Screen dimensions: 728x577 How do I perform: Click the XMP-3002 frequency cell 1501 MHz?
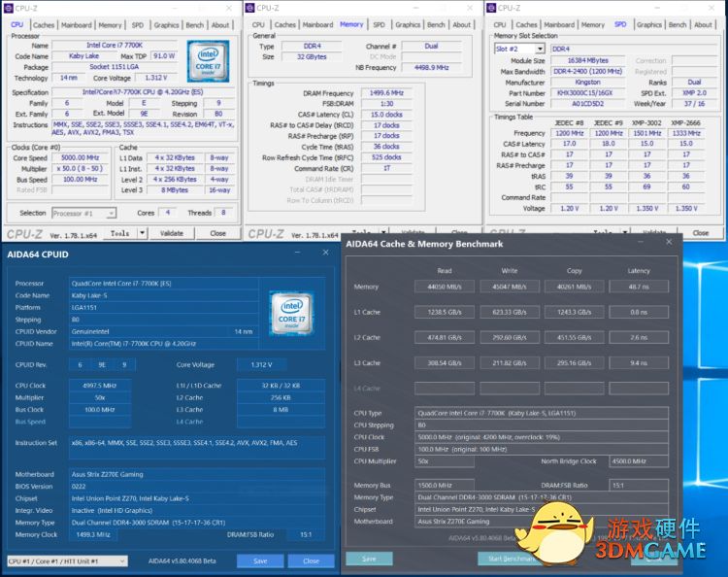click(x=647, y=133)
